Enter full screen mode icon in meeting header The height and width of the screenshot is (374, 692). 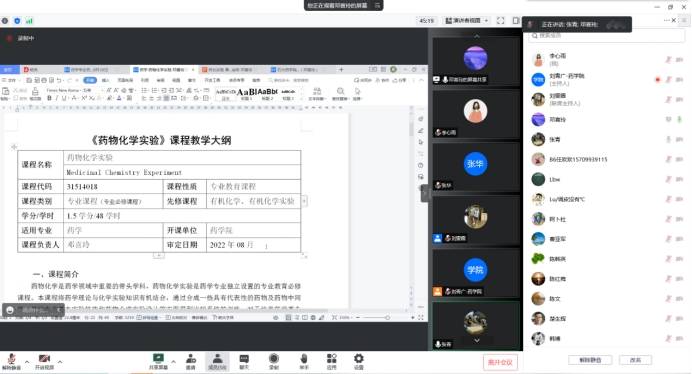[x=500, y=21]
